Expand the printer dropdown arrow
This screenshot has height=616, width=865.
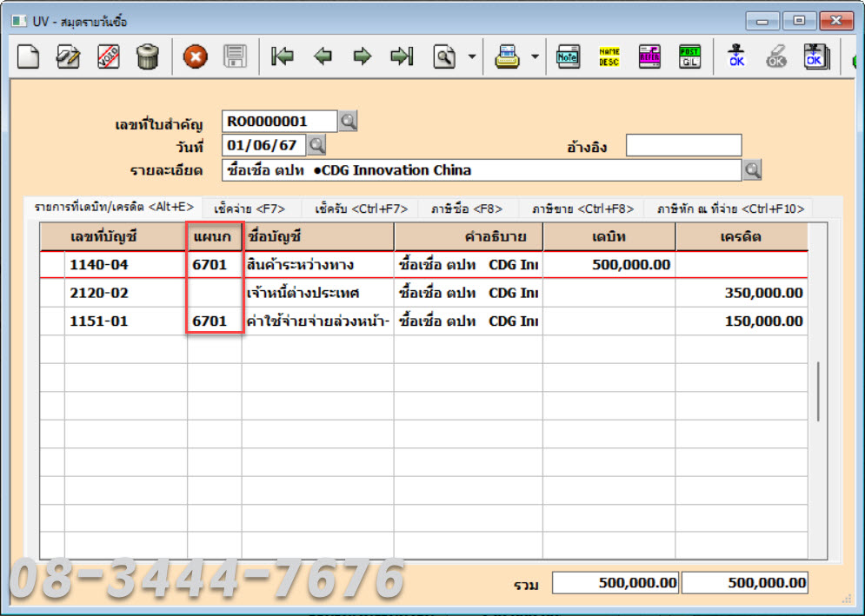click(x=536, y=56)
